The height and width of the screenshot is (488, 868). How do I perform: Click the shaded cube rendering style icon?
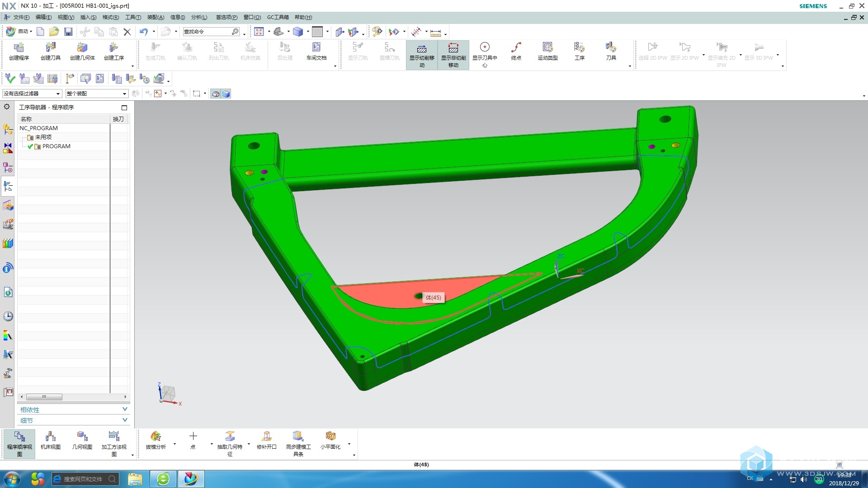pos(298,32)
